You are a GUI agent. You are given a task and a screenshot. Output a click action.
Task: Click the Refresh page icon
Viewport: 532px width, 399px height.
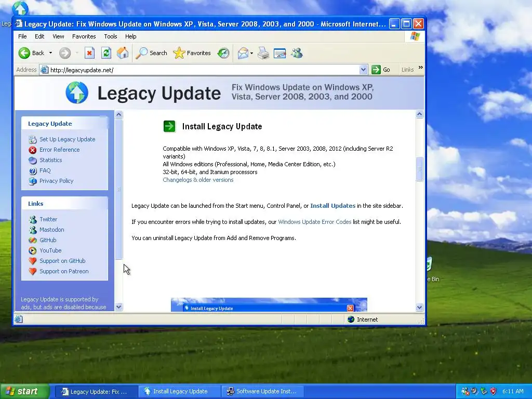coord(106,53)
